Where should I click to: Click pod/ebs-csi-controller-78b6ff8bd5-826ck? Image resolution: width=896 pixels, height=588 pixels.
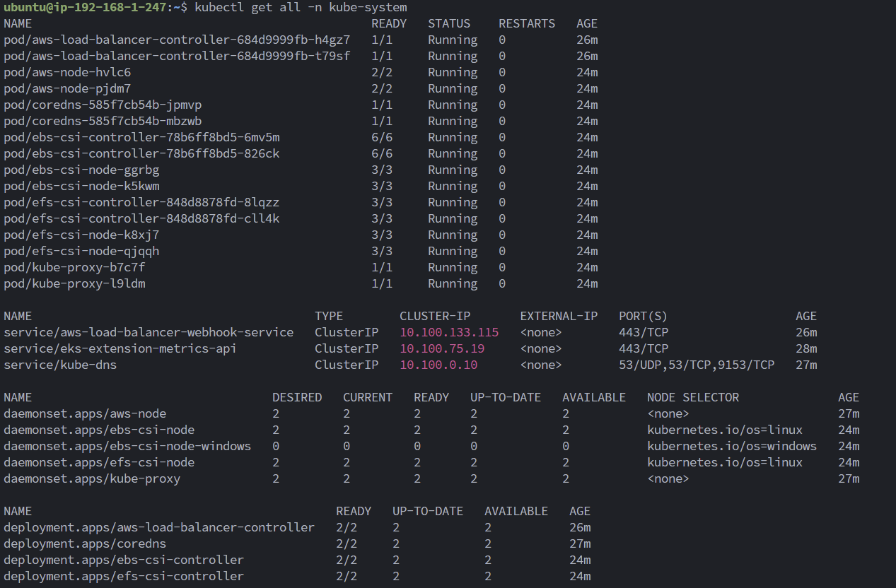[141, 153]
